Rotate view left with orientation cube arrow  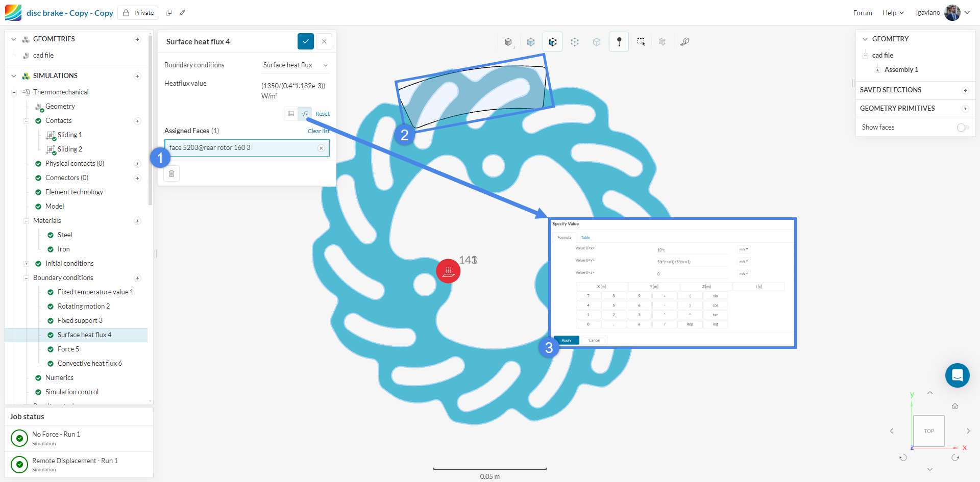tap(892, 431)
